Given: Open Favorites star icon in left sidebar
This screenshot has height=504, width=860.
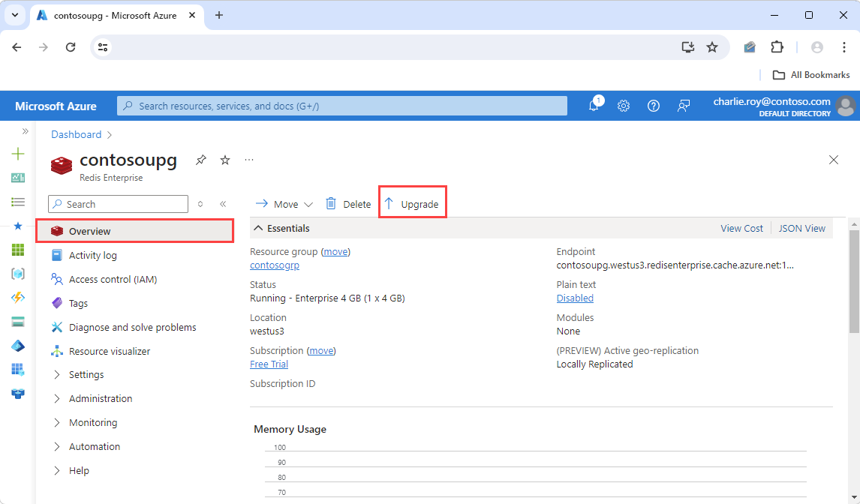Looking at the screenshot, I should (x=17, y=226).
